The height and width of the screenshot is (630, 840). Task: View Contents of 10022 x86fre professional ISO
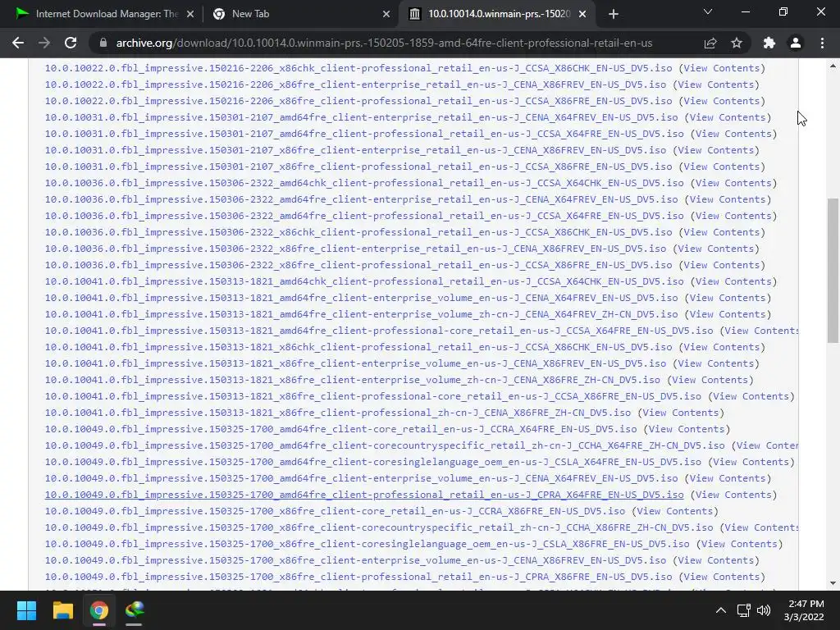[x=722, y=101]
